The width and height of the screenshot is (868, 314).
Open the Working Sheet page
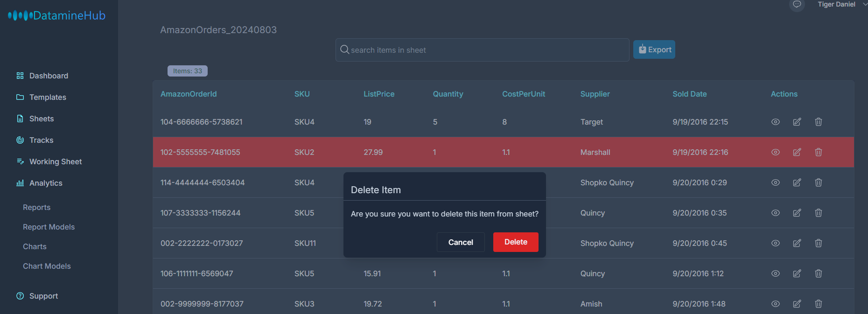pyautogui.click(x=49, y=161)
